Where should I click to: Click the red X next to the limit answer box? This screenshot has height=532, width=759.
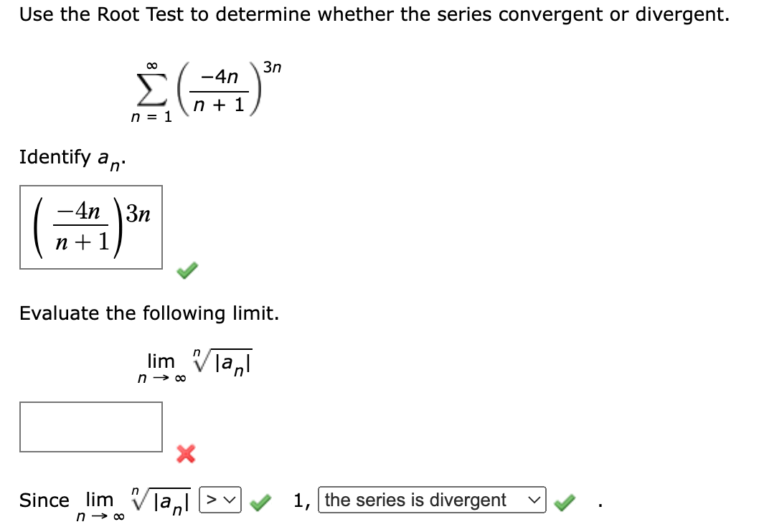click(185, 452)
